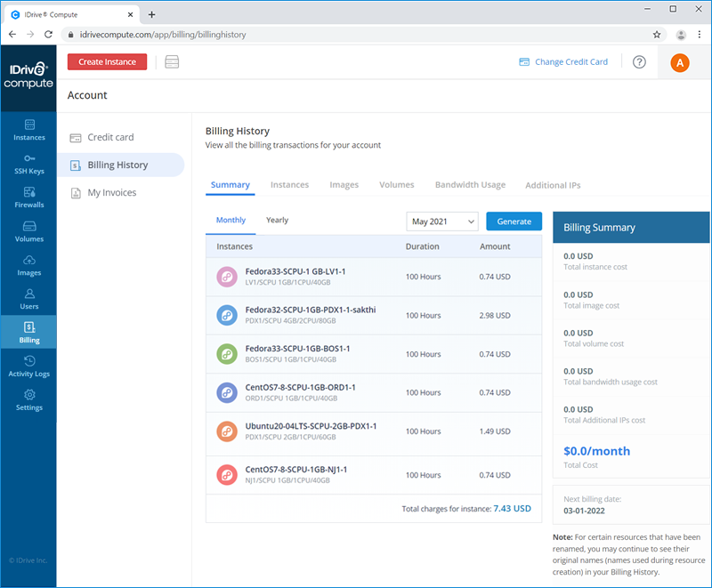
Task: Click the CentOS7-8-SCPU-1GB-ORD1-1 instance name
Action: [x=301, y=387]
